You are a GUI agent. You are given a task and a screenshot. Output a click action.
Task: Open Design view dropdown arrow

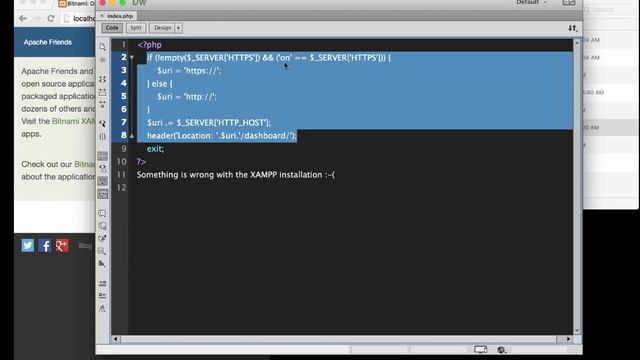179,28
